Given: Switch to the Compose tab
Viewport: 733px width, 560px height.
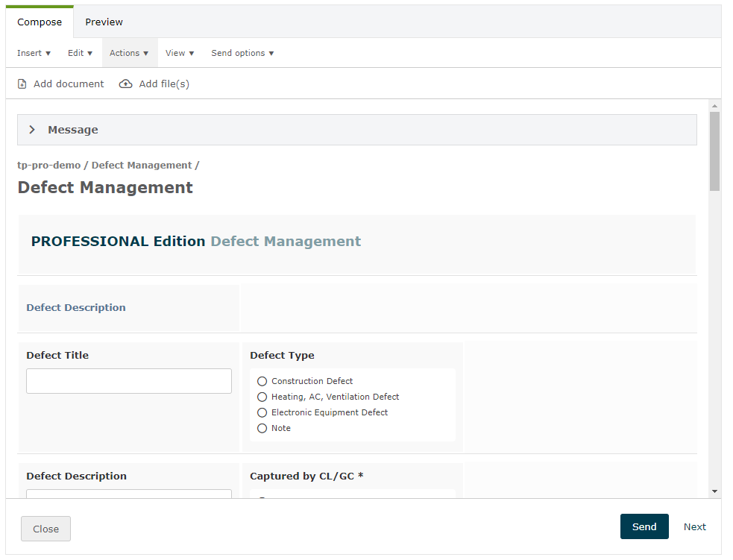Looking at the screenshot, I should pyautogui.click(x=40, y=22).
